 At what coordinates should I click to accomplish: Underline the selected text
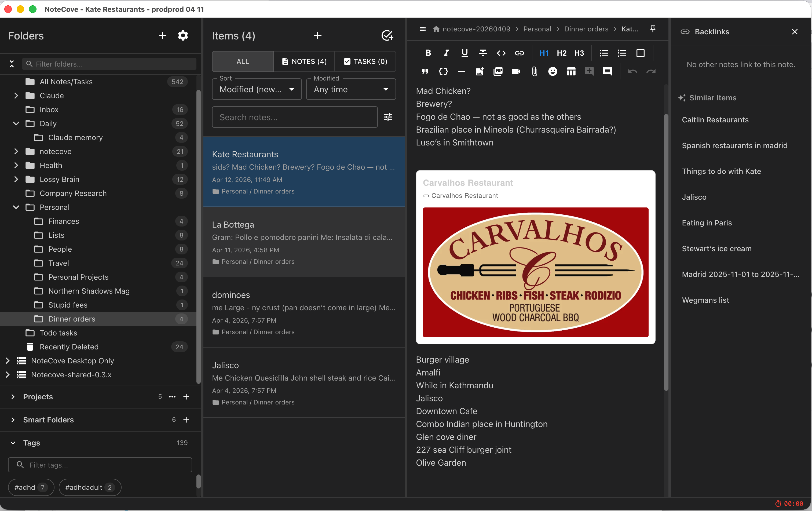click(x=465, y=53)
